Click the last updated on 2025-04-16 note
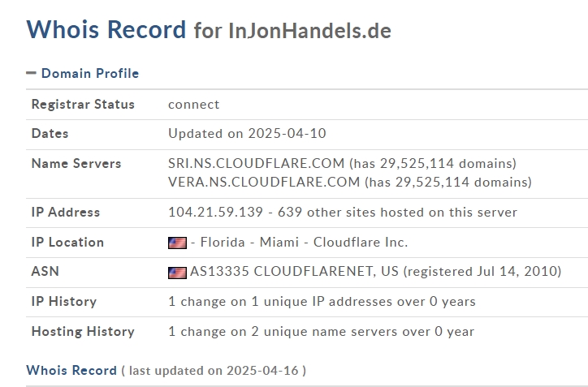 [214, 371]
